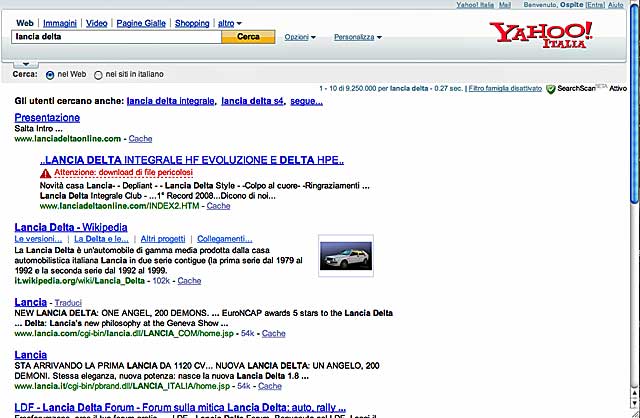The image size is (640, 418).
Task: Click the Traduci link next to Lancia
Action: tap(68, 303)
